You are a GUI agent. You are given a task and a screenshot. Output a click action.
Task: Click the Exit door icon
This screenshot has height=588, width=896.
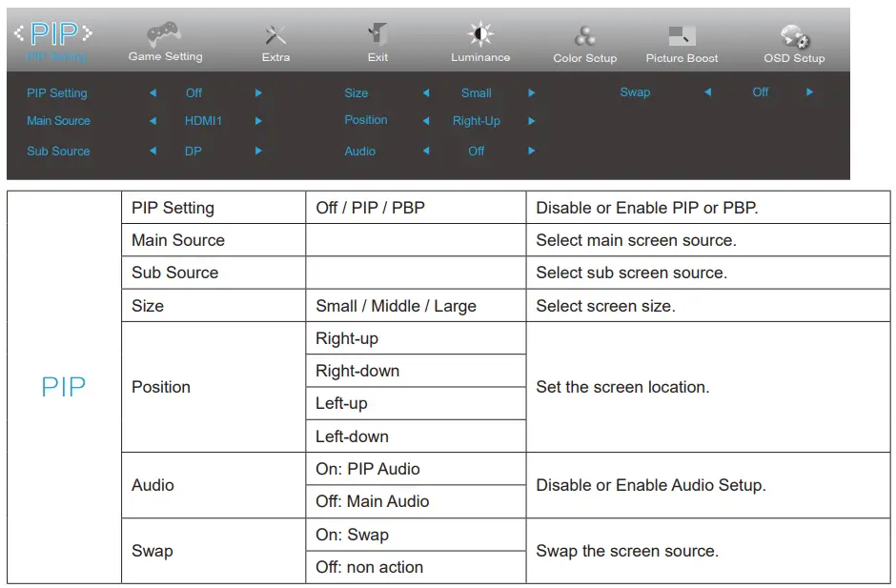(378, 35)
